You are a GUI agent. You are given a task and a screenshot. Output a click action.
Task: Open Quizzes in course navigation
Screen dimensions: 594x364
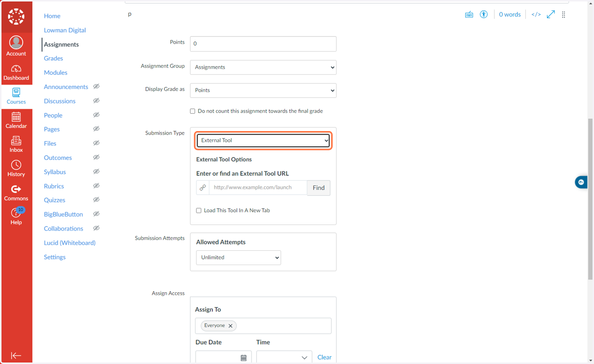[54, 200]
